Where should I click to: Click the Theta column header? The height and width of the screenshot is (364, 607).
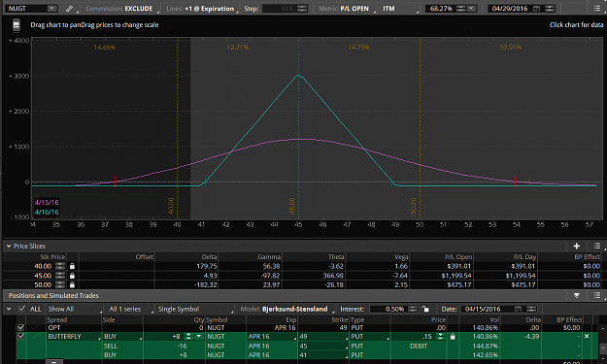[336, 257]
